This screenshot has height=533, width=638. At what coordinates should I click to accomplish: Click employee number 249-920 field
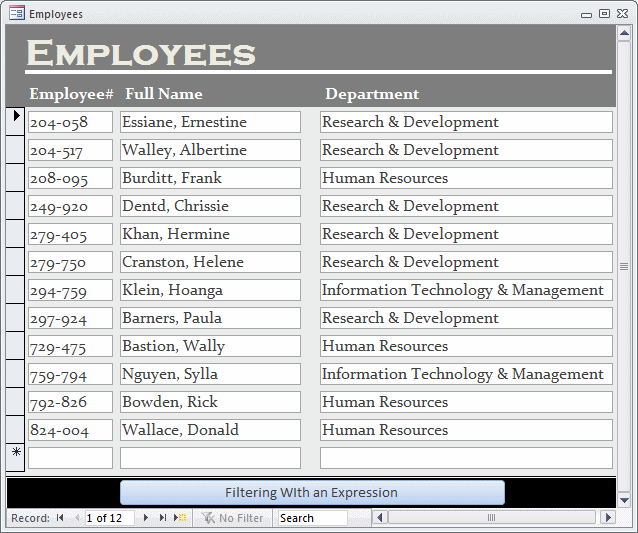70,206
